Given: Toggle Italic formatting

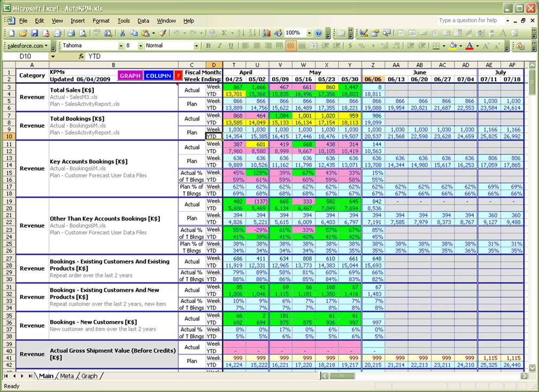Looking at the screenshot, I should pos(220,45).
